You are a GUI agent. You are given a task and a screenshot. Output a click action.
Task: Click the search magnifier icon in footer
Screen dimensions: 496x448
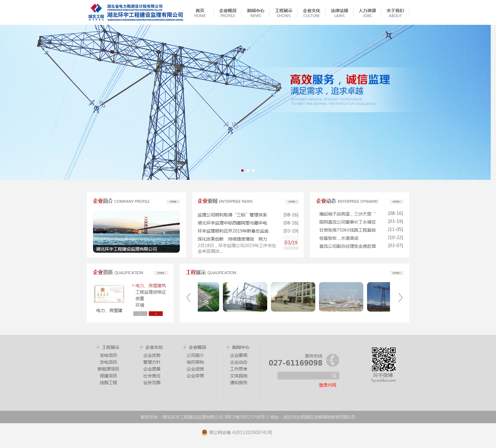(334, 376)
